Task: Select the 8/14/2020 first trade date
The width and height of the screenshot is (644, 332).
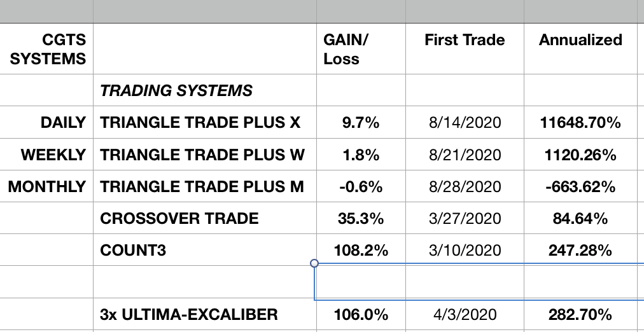Action: 465,123
